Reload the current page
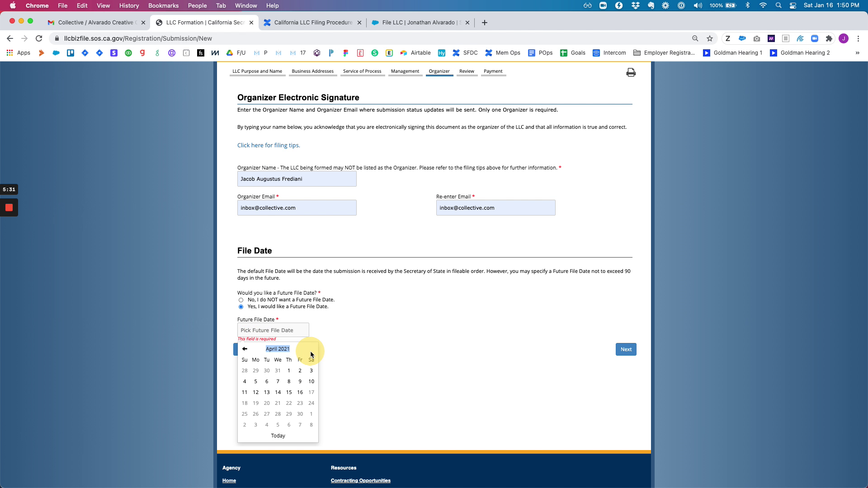The image size is (868, 488). click(39, 38)
